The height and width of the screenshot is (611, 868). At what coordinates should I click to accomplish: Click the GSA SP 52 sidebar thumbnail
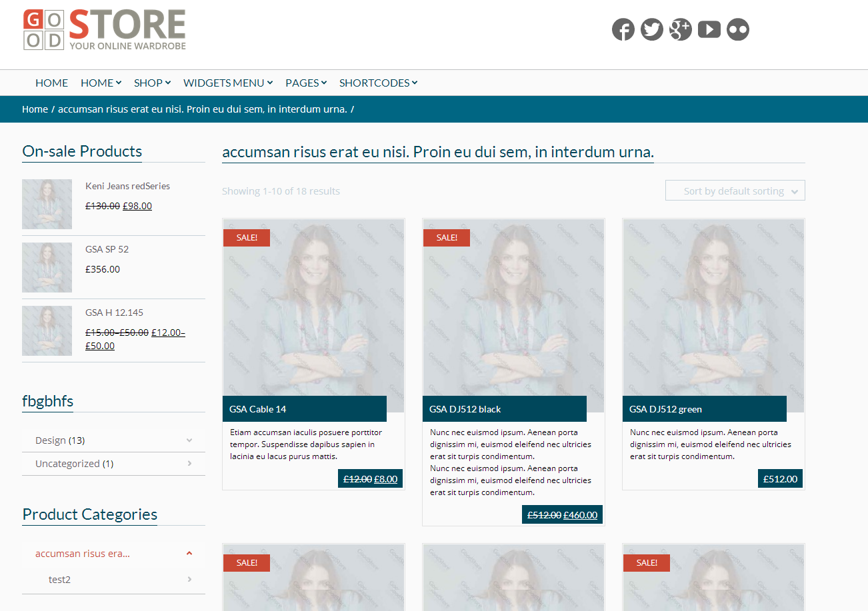(47, 267)
